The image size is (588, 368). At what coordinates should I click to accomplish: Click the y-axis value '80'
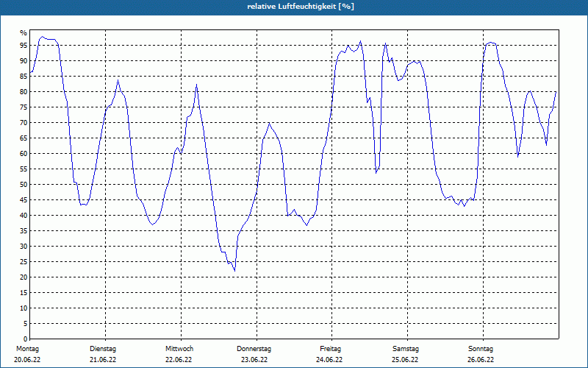coord(24,91)
